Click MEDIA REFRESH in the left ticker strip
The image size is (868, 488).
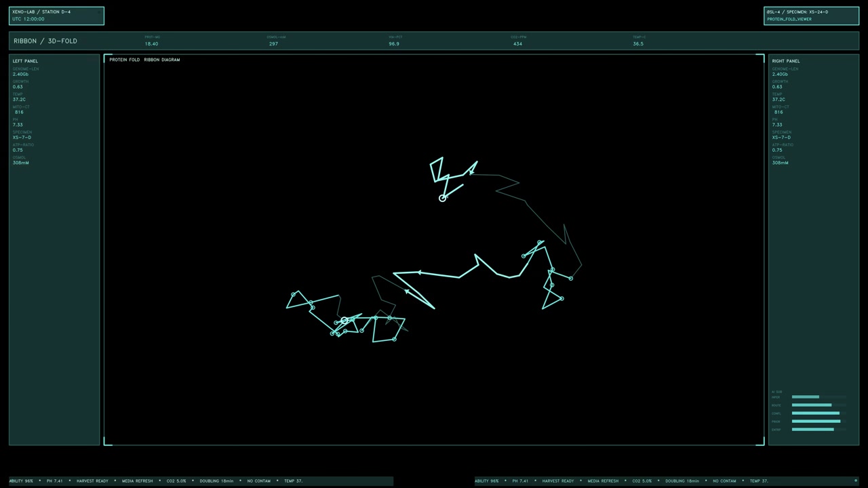(138, 481)
